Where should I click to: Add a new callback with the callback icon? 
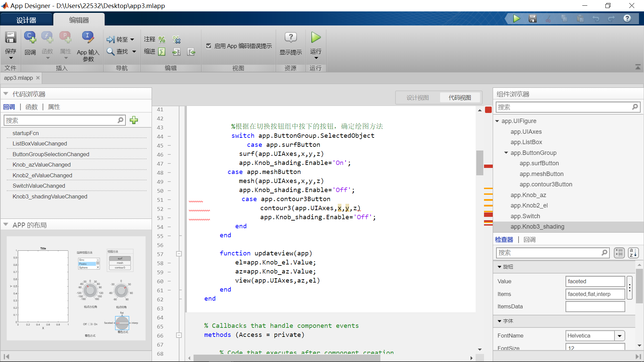coord(30,38)
